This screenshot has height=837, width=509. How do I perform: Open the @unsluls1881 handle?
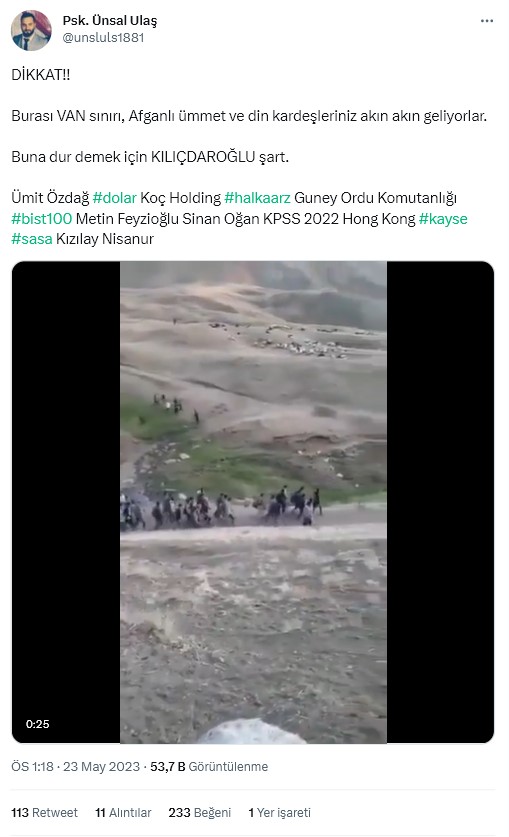click(103, 37)
